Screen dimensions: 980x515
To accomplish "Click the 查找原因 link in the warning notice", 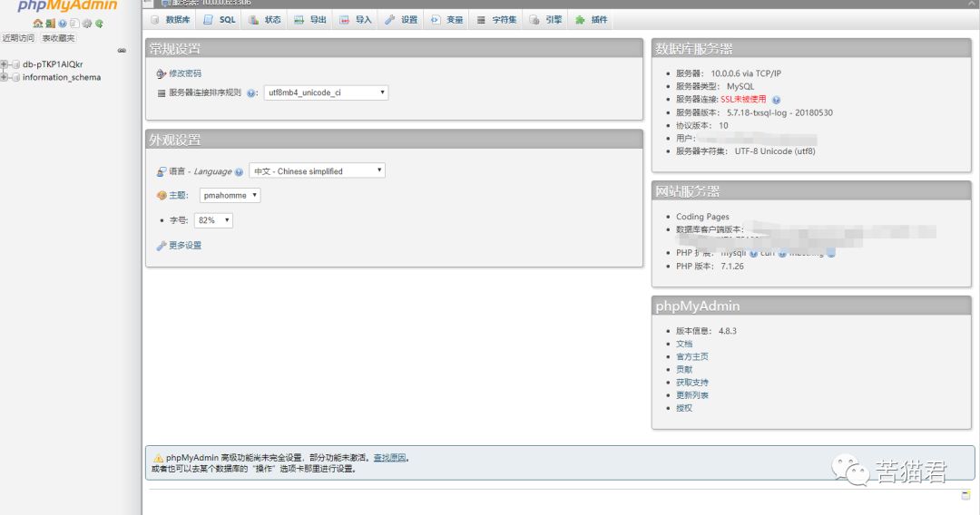I will pyautogui.click(x=389, y=458).
